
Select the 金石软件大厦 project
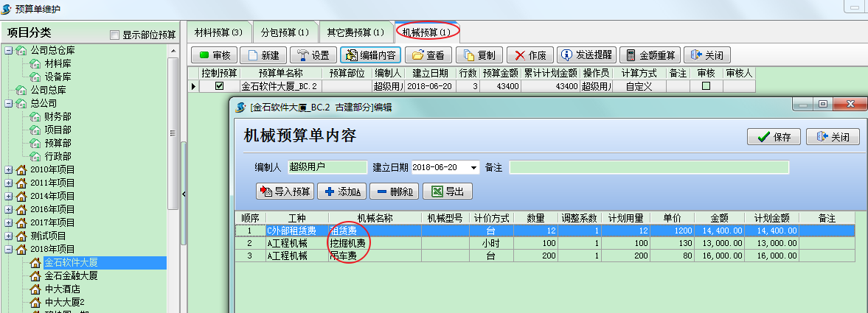pyautogui.click(x=72, y=263)
